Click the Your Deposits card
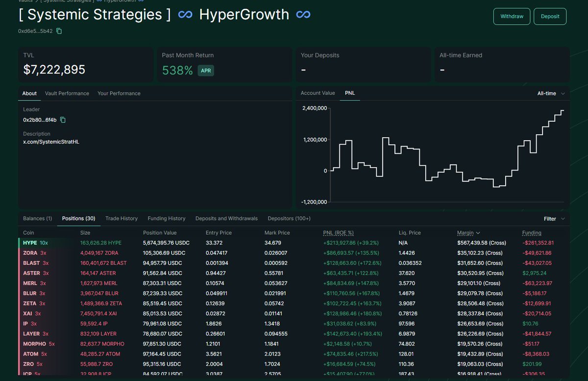The width and height of the screenshot is (588, 381). click(x=363, y=64)
